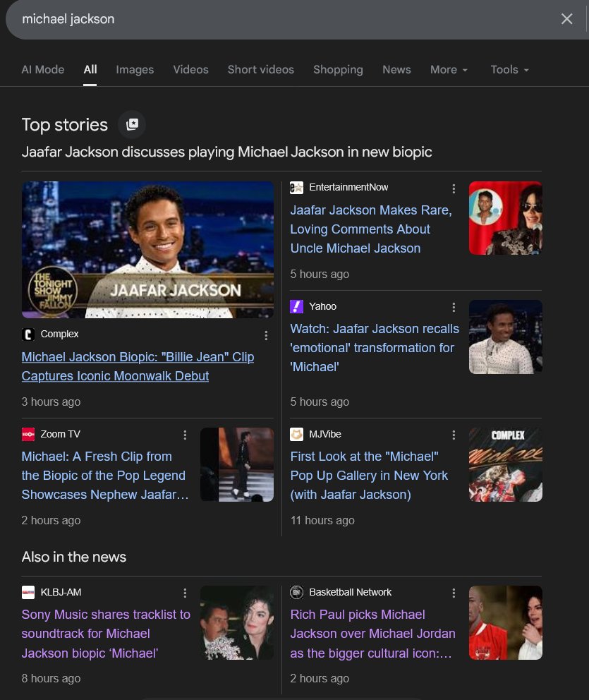This screenshot has height=700, width=589.
Task: Click the 'Complex' source name
Action: click(x=59, y=334)
